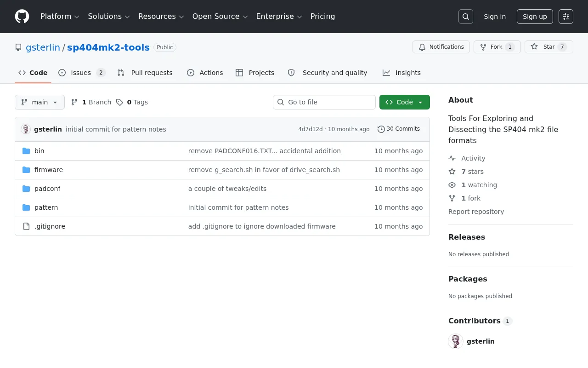Open sp404mk2-tools repository link

pyautogui.click(x=108, y=47)
